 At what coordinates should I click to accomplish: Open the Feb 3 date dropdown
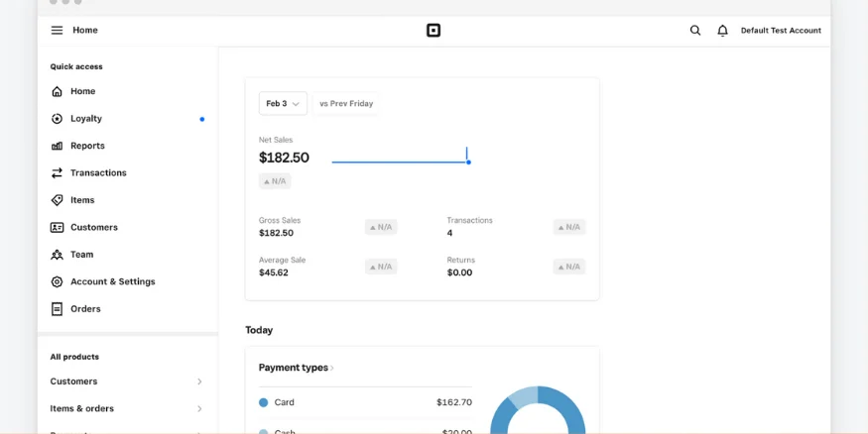point(283,103)
